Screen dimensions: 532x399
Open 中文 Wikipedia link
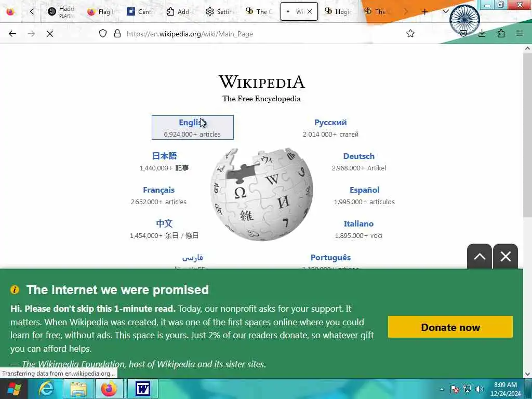click(164, 223)
